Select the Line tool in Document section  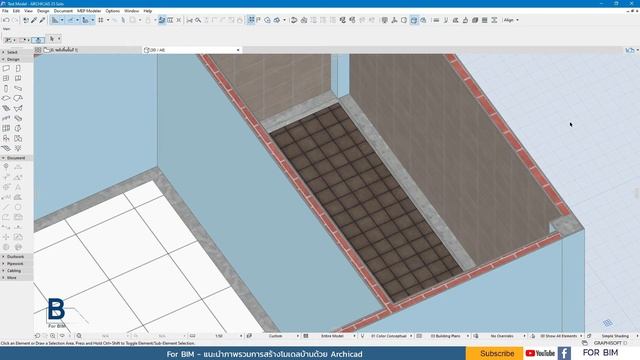[x=6, y=207]
